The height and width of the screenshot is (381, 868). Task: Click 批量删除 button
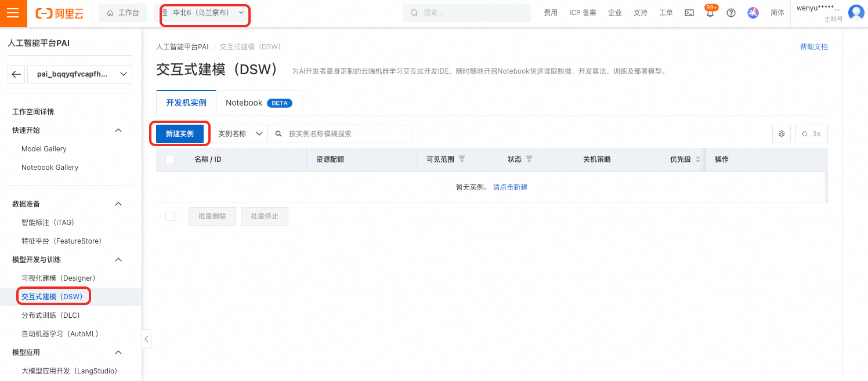(212, 216)
